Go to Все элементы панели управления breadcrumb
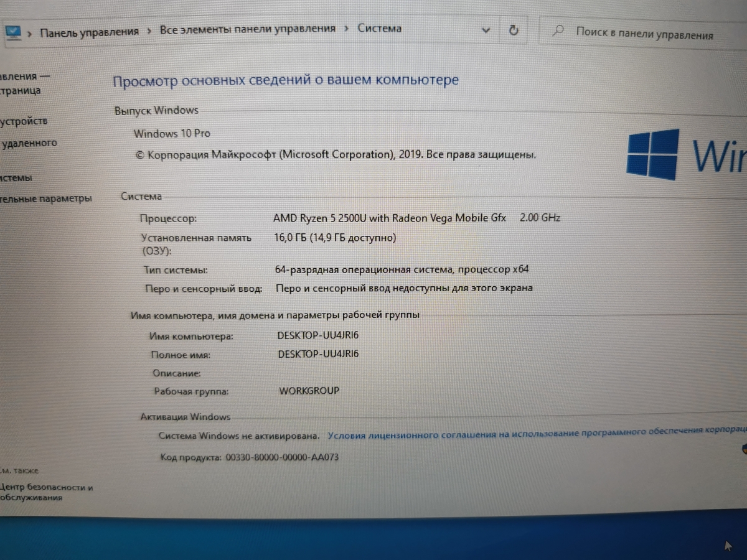The width and height of the screenshot is (747, 560). 248,29
